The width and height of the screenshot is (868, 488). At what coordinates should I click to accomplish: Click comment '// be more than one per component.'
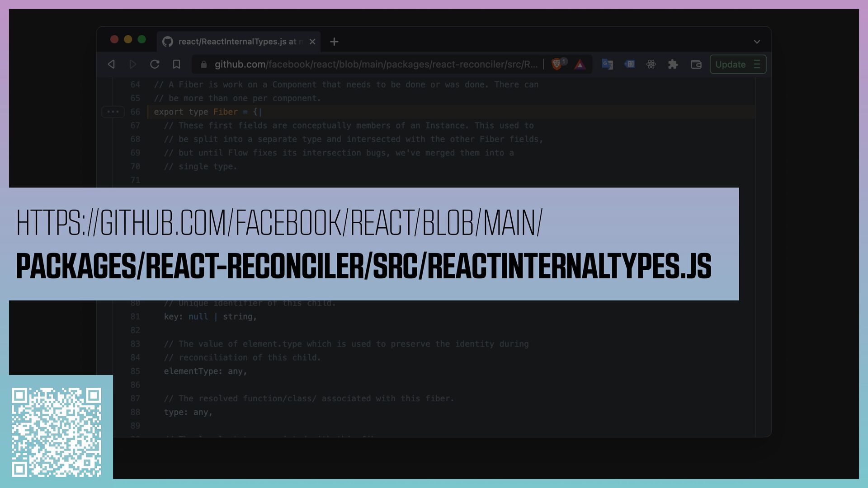(237, 98)
